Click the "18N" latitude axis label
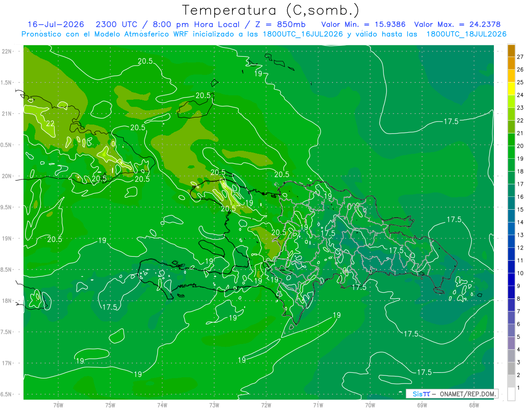The height and width of the screenshot is (411, 532). (x=7, y=301)
